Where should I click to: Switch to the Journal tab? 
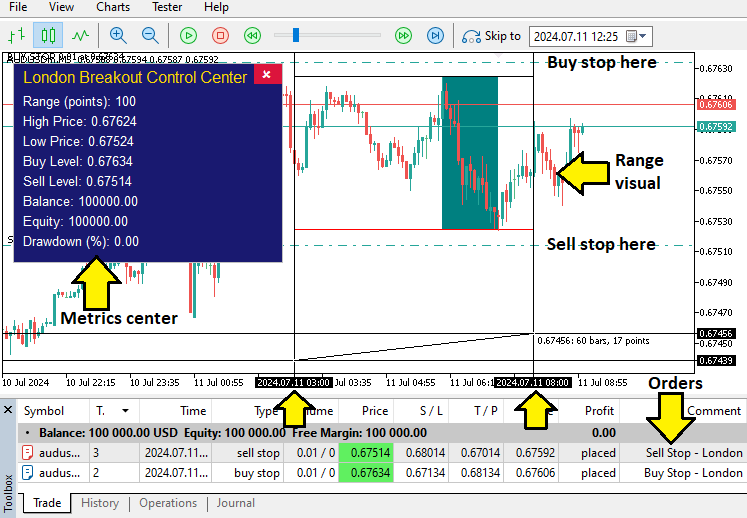236,503
